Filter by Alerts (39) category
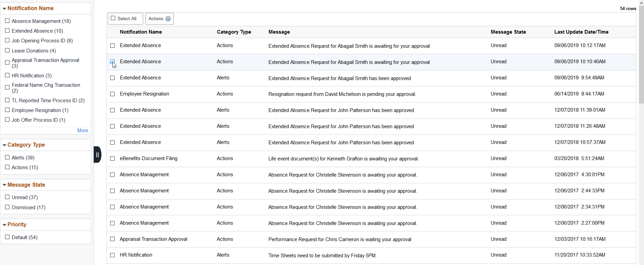 click(x=7, y=157)
